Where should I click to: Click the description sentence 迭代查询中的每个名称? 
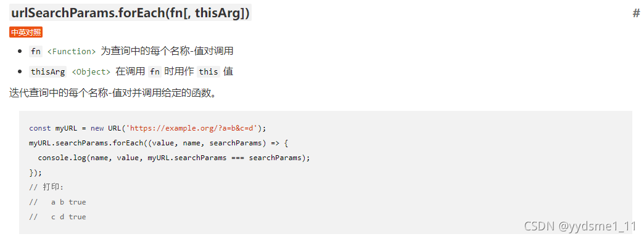(112, 93)
